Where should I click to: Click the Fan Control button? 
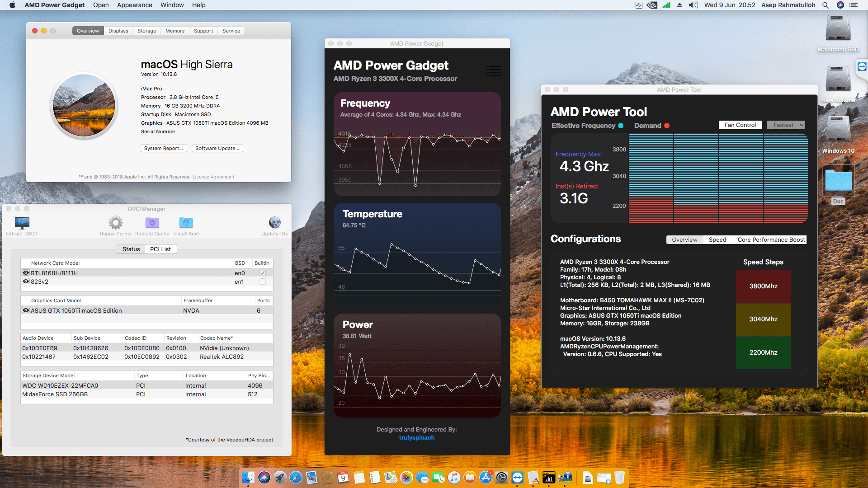coord(740,125)
